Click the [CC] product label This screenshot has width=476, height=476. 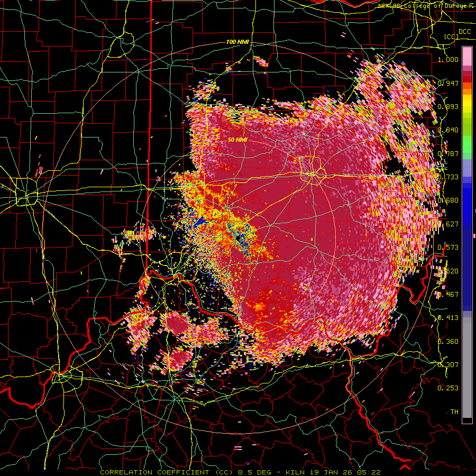point(452,36)
